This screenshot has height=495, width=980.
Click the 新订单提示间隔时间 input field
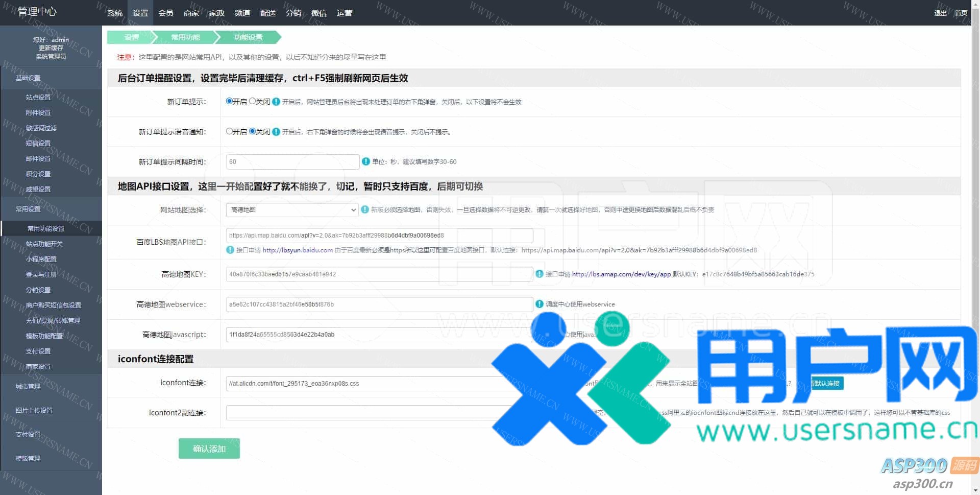[292, 162]
